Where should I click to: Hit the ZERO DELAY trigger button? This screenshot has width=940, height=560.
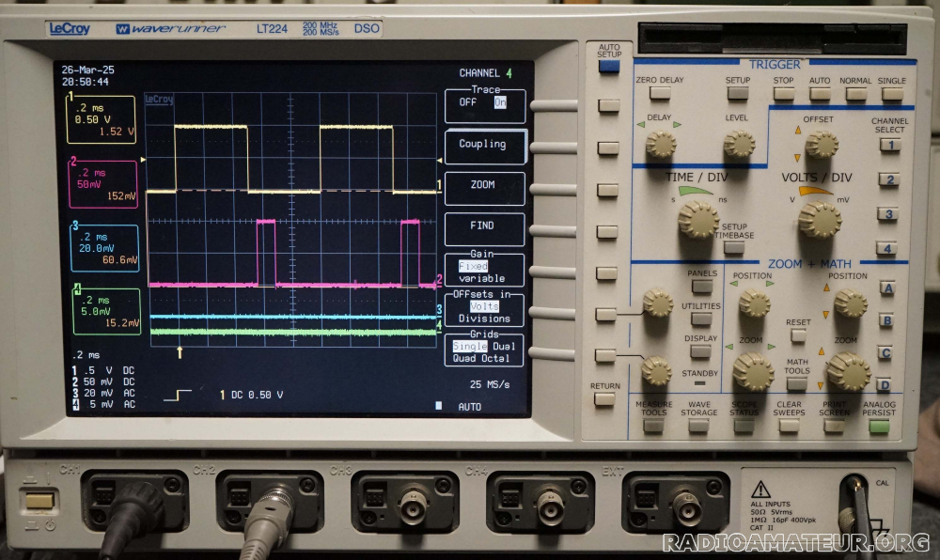[660, 93]
